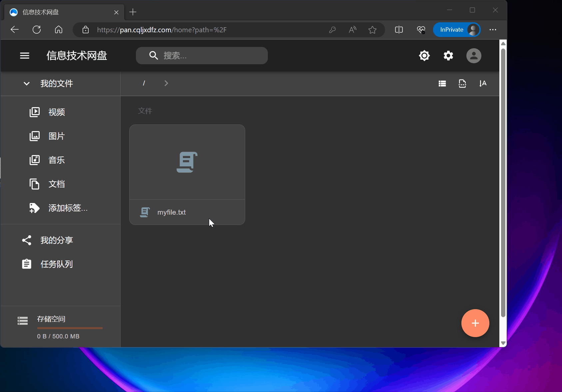Open the pagination mode icon
This screenshot has height=392, width=562.
coord(462,84)
